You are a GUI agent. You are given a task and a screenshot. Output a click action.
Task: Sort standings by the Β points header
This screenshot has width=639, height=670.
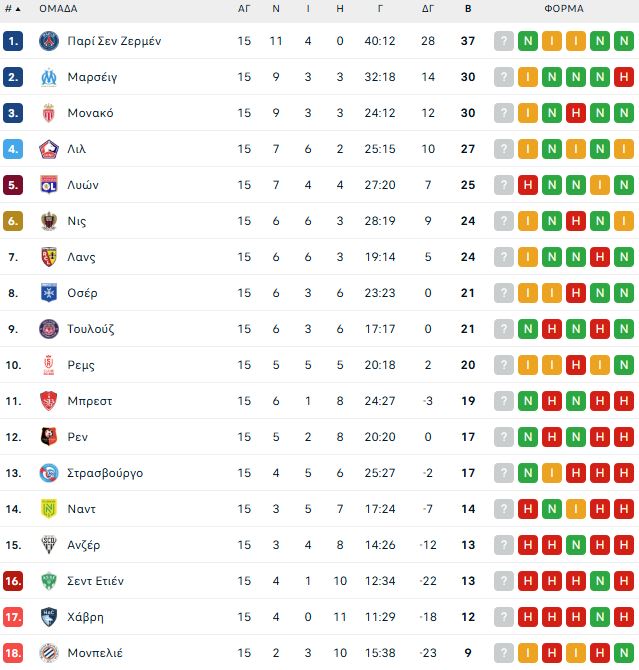point(468,8)
